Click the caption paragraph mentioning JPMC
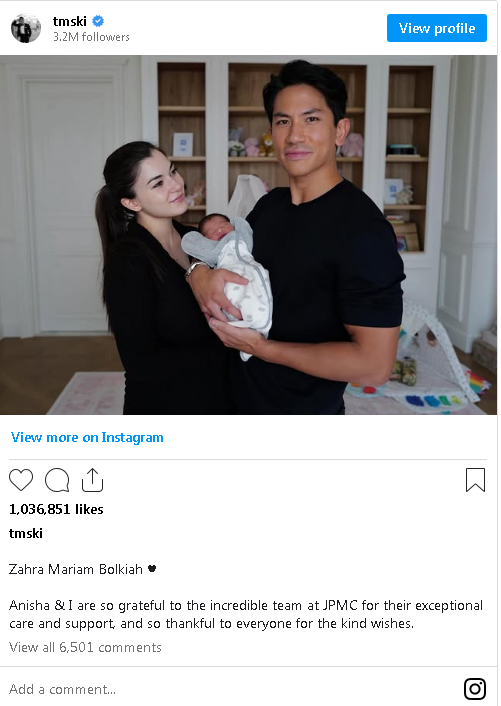501x706 pixels. 246,615
